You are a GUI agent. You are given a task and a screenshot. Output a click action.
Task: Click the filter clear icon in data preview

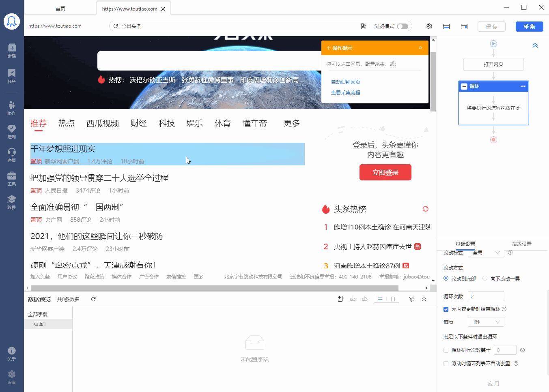click(411, 299)
